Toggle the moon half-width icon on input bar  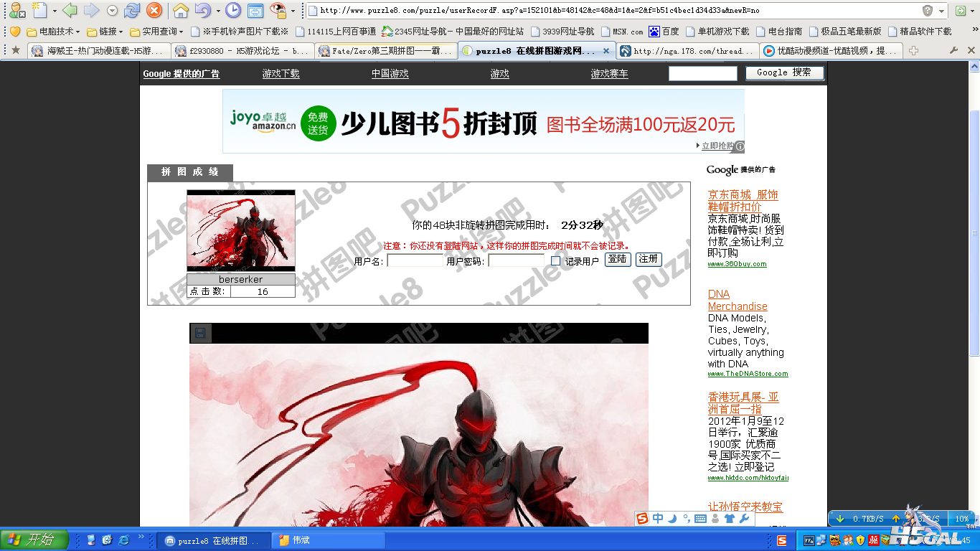pos(672,518)
